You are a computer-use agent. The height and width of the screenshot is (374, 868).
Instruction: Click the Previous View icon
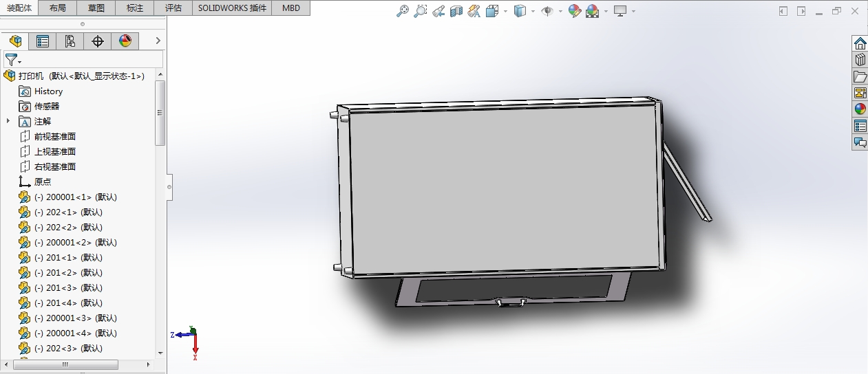tap(438, 11)
